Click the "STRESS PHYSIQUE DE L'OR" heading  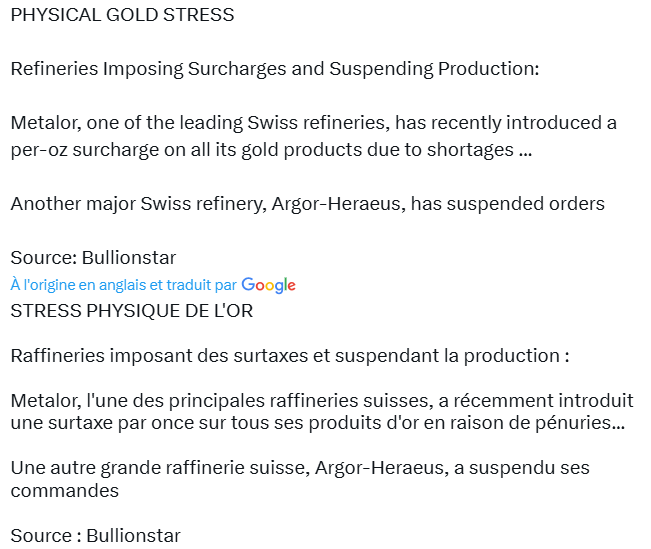pos(131,311)
